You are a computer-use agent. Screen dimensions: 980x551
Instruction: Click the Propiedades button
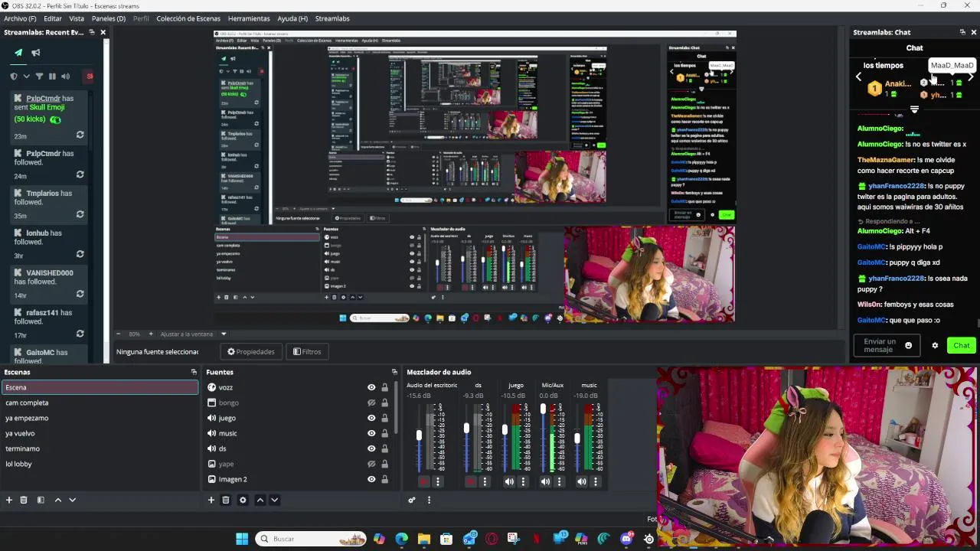pyautogui.click(x=251, y=352)
